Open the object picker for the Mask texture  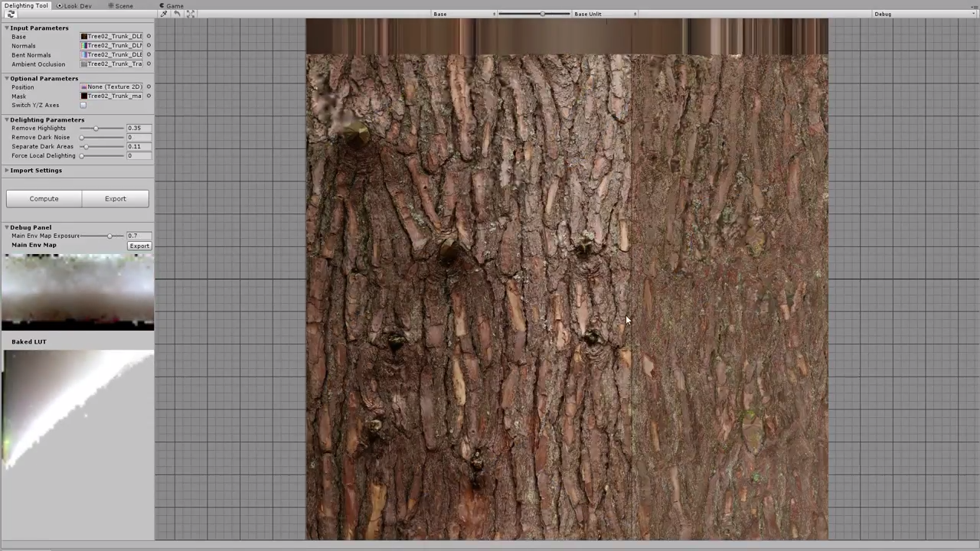pos(149,96)
